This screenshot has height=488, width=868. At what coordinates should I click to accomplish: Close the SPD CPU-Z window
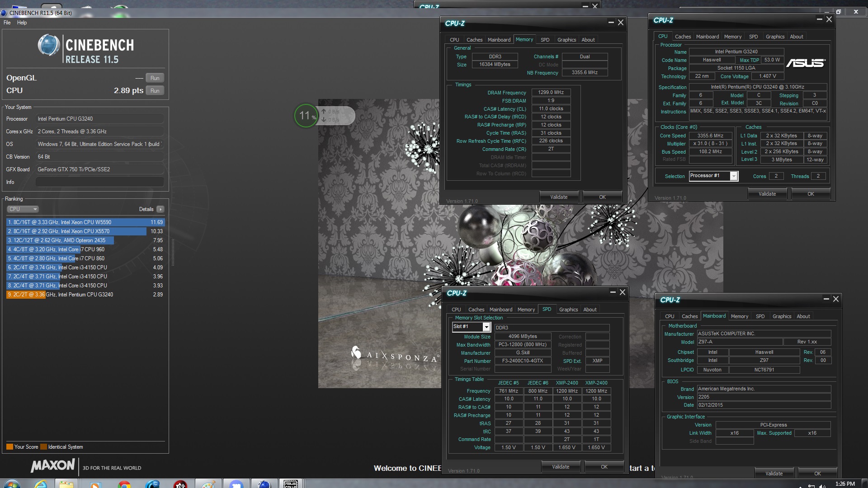point(622,292)
